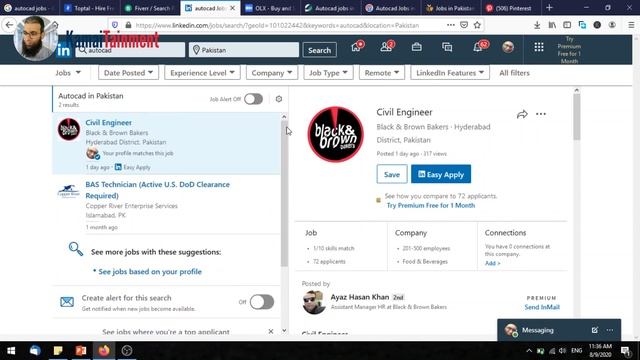Focus the Pakistan location field
This screenshot has height=360, width=640.
click(x=244, y=50)
